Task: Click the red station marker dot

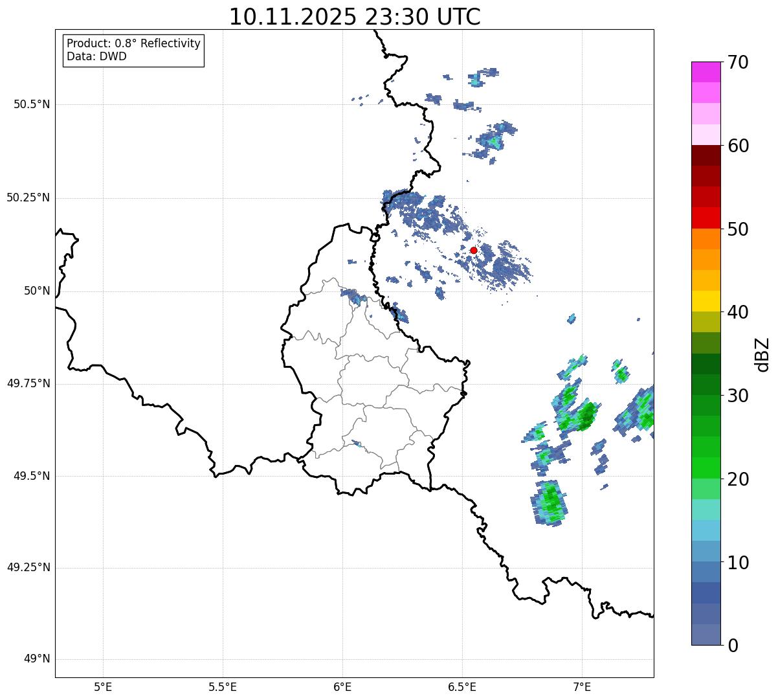Action: click(474, 250)
